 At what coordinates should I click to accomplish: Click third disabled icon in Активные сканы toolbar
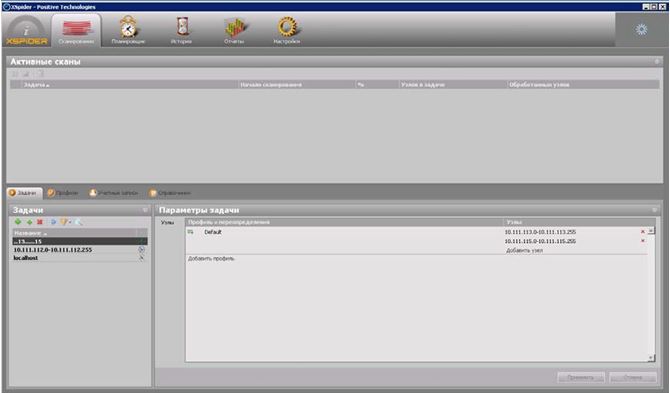40,74
